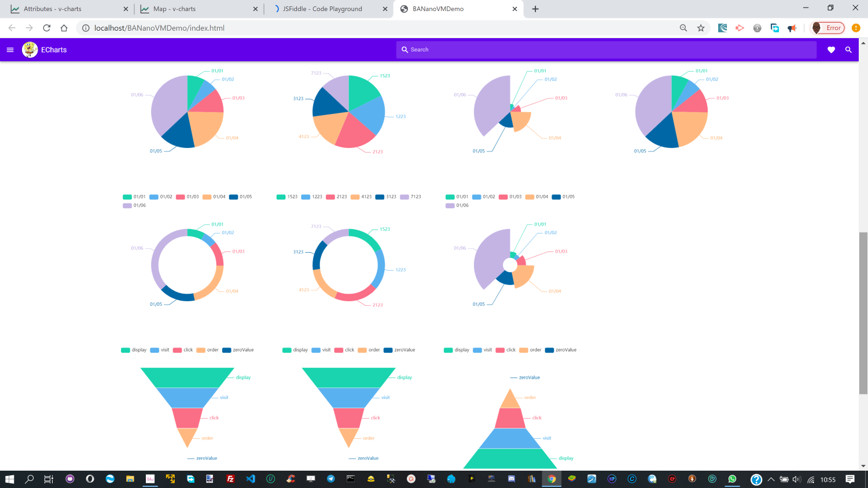Toggle the 2123 legend item
Screen dimensions: 868x488
pos(337,197)
